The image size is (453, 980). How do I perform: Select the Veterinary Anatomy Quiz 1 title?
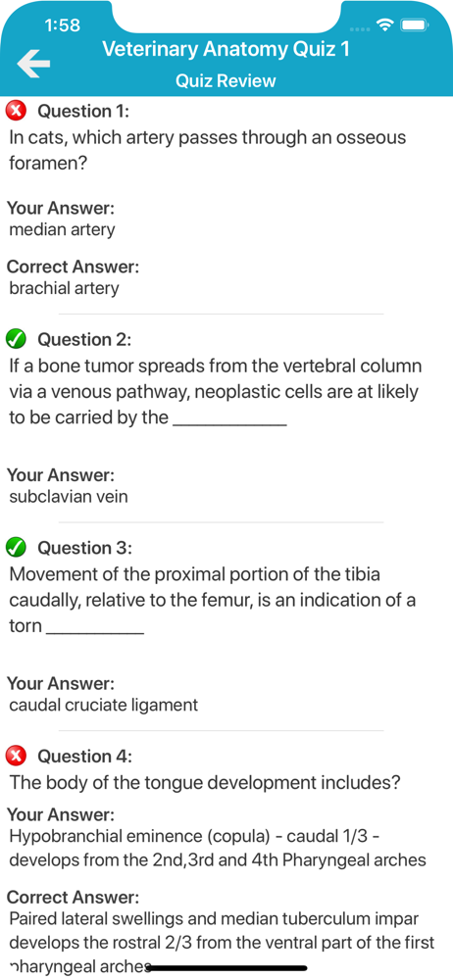226,49
